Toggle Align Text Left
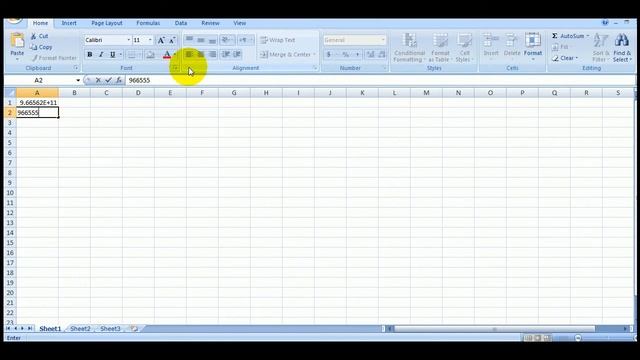640x360 pixels. click(x=189, y=54)
